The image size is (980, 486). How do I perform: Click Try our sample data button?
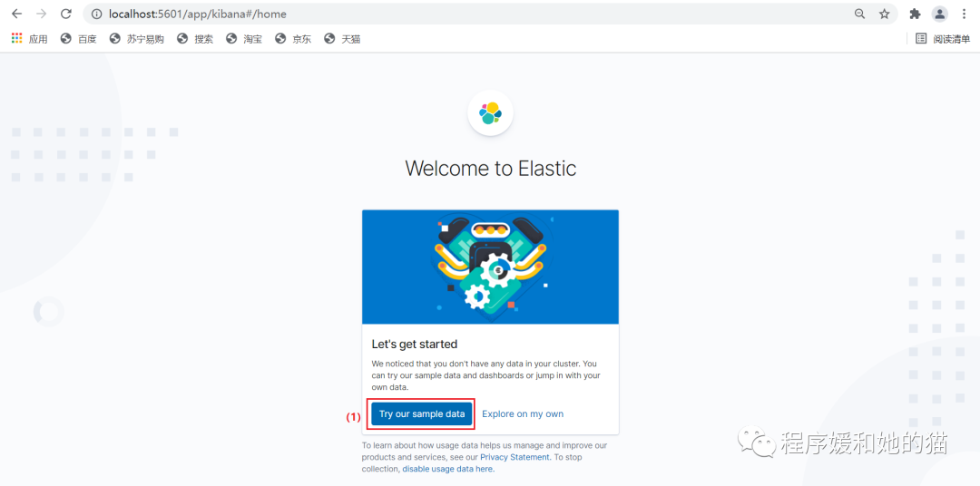point(422,413)
